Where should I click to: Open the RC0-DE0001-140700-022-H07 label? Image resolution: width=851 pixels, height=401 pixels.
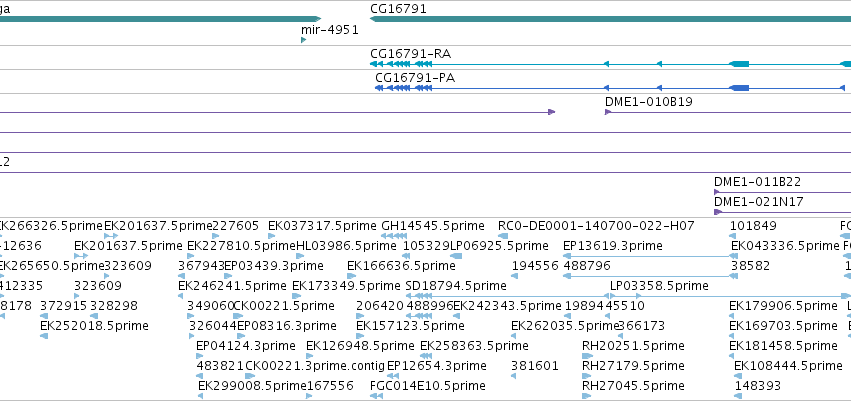[596, 226]
